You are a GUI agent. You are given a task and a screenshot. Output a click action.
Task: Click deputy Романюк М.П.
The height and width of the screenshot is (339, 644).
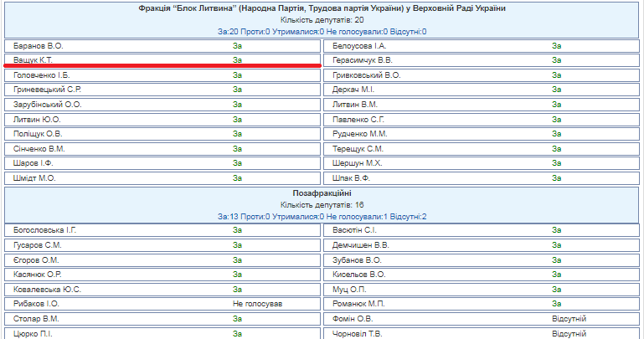click(x=358, y=304)
